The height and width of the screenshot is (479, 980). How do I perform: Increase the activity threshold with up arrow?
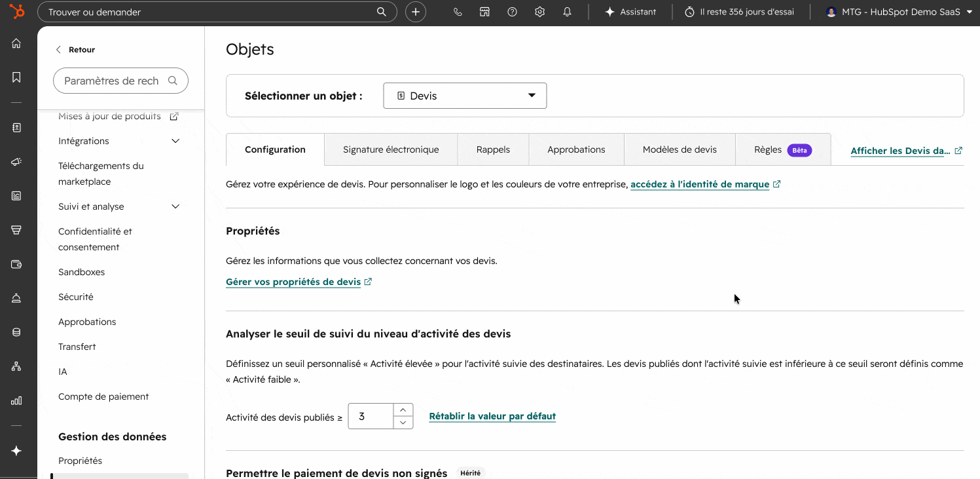tap(403, 410)
